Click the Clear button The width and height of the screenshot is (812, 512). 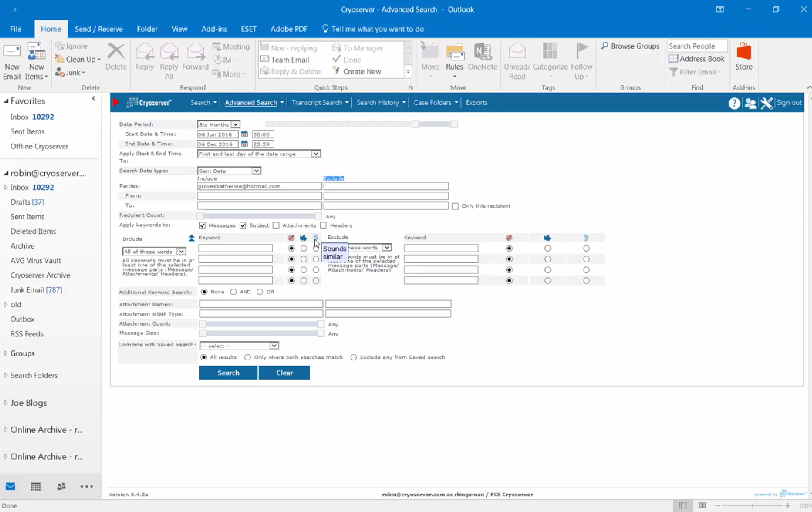[x=284, y=373]
